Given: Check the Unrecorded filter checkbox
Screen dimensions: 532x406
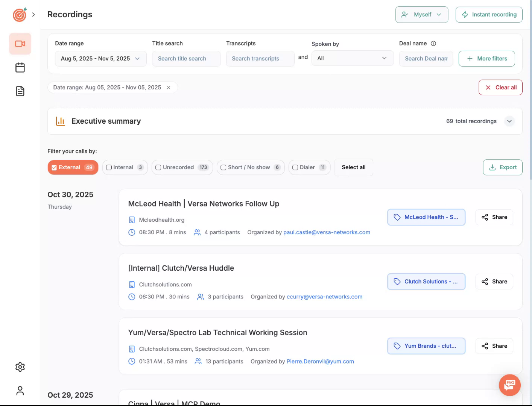Looking at the screenshot, I should (x=158, y=168).
